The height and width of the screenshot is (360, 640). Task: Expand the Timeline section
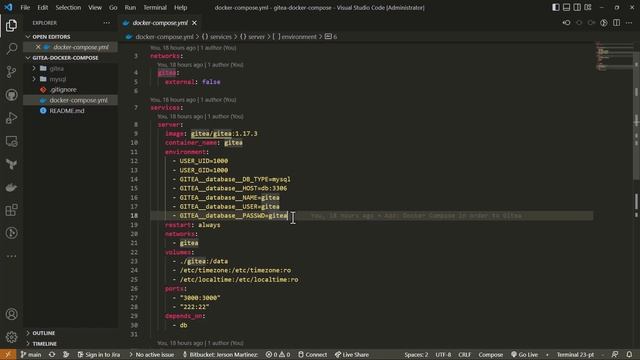coord(70,344)
